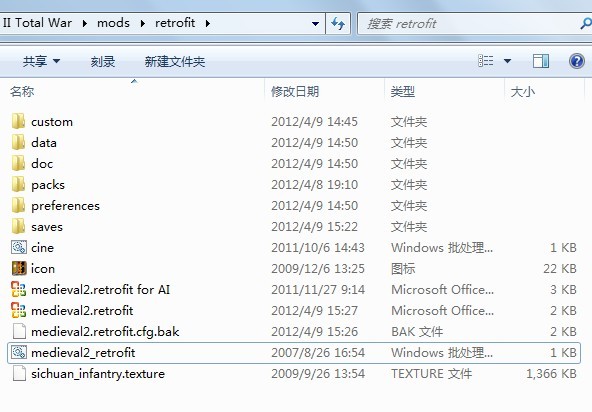Click the 刻录 burn button
The image size is (592, 412).
tap(103, 61)
